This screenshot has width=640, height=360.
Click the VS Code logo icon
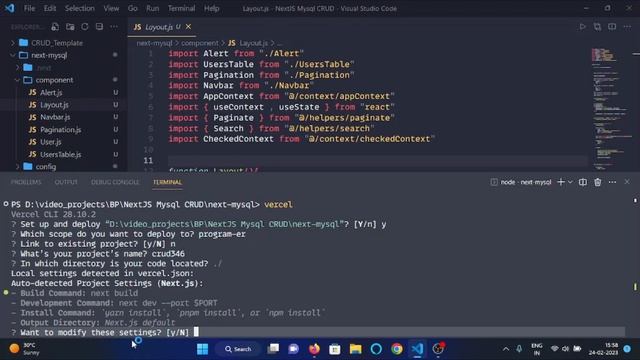(x=9, y=8)
